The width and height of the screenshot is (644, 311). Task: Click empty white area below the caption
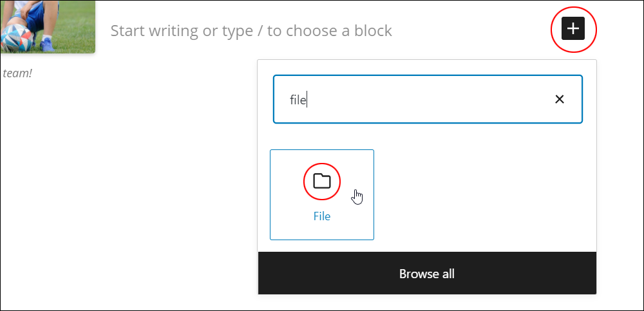[123, 185]
